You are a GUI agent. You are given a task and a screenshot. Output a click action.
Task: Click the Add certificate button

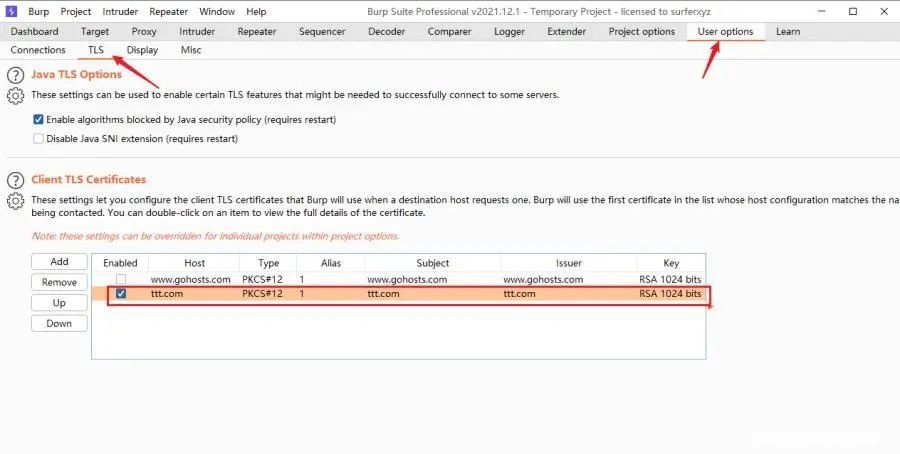pos(59,262)
